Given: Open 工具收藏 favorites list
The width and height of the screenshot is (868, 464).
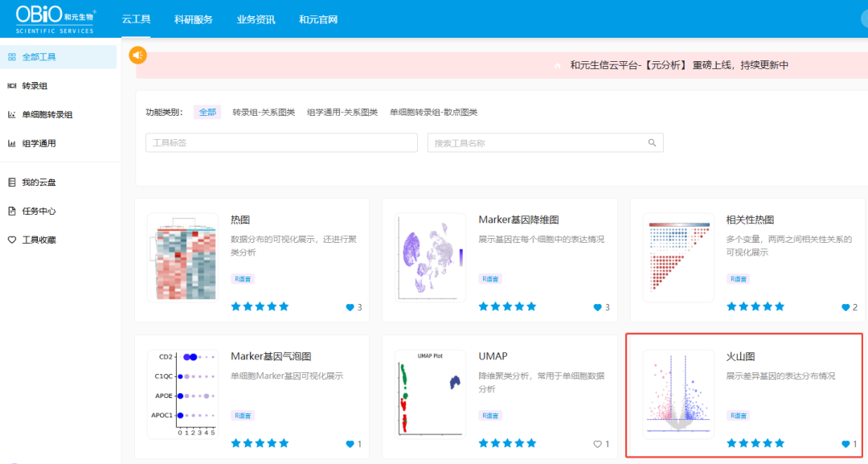Looking at the screenshot, I should click(x=39, y=239).
